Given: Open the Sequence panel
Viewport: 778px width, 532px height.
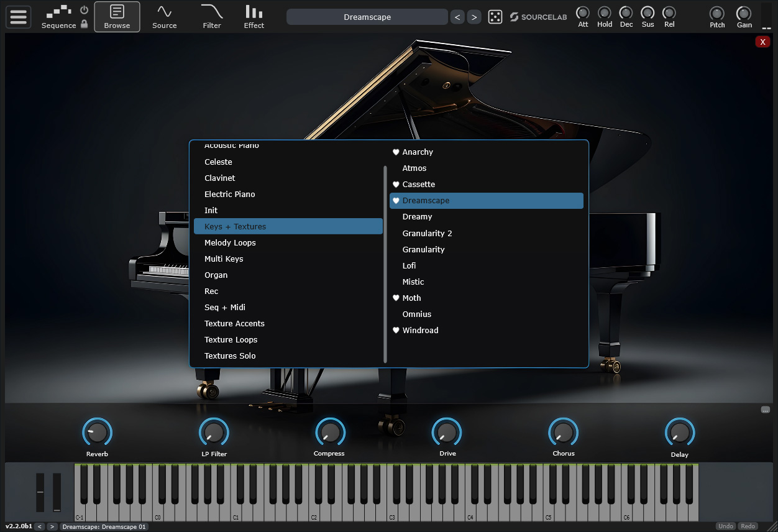Looking at the screenshot, I should [x=59, y=17].
